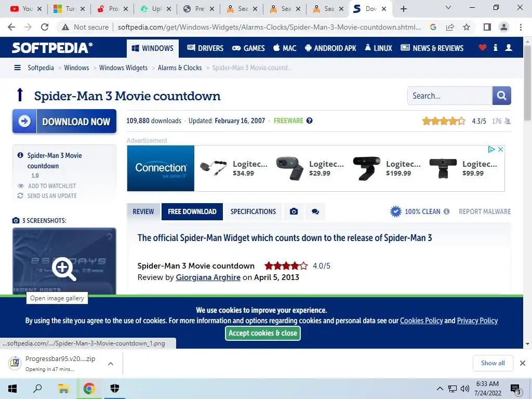Open the Games navigation tab
532x399 pixels.
[x=248, y=48]
